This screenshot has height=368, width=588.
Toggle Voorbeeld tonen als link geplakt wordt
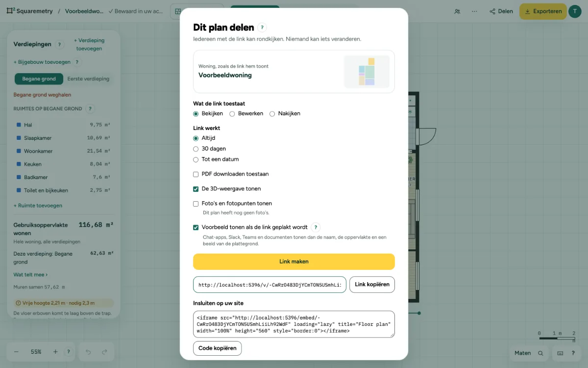[x=196, y=228]
